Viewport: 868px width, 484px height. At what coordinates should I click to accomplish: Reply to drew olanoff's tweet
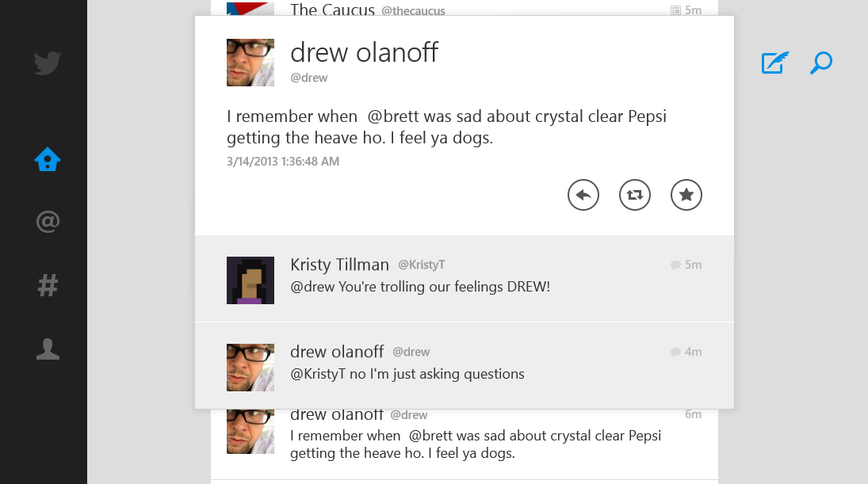[583, 195]
